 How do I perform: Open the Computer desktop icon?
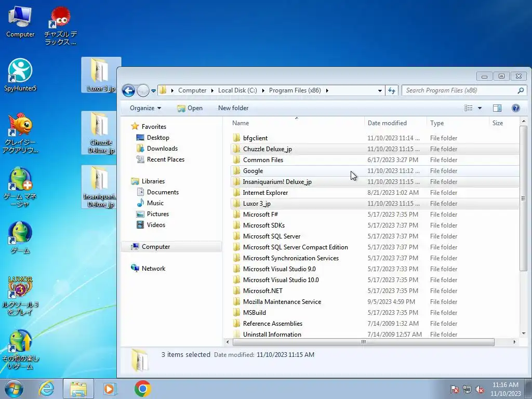[x=20, y=21]
